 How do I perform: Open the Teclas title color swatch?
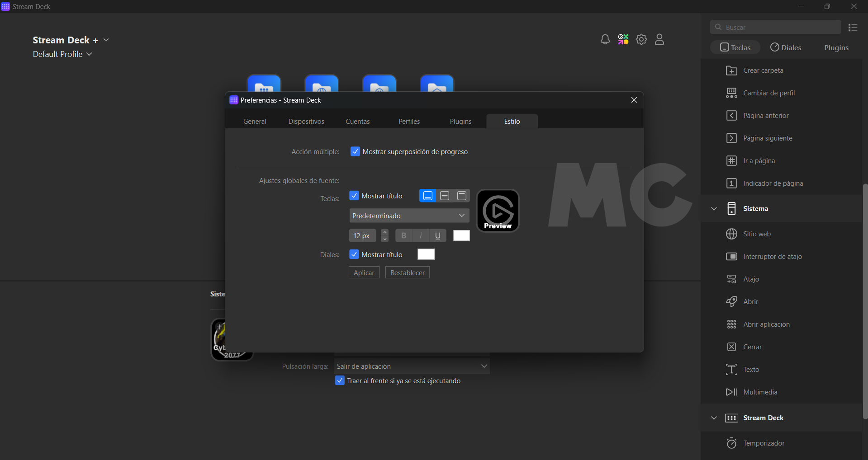click(461, 235)
